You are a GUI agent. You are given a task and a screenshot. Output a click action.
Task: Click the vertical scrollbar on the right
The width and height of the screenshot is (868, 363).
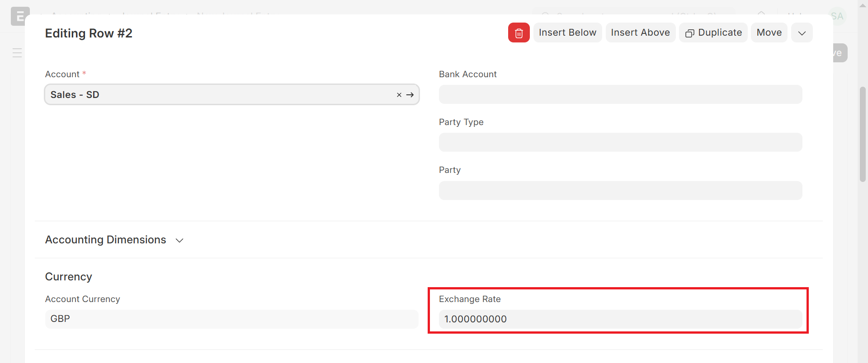click(863, 135)
